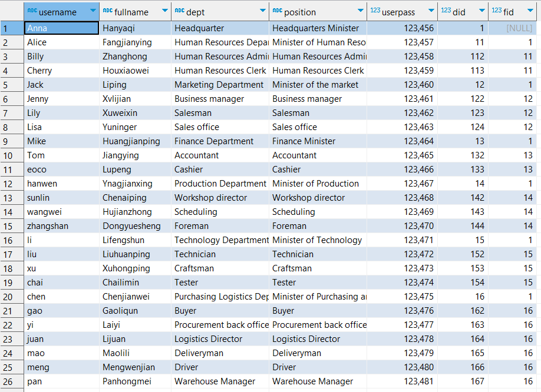The image size is (541, 392).
Task: Select row number 16
Action: point(11,240)
